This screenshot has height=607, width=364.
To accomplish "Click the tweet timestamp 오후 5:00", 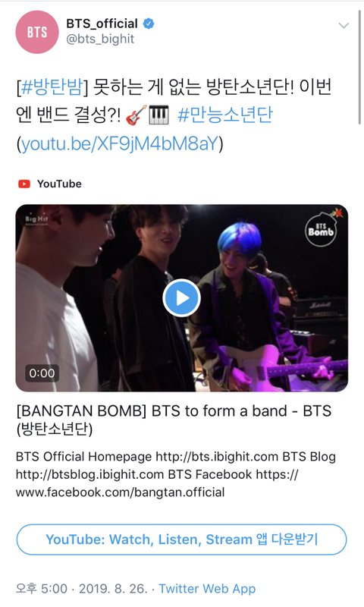I will [x=42, y=589].
